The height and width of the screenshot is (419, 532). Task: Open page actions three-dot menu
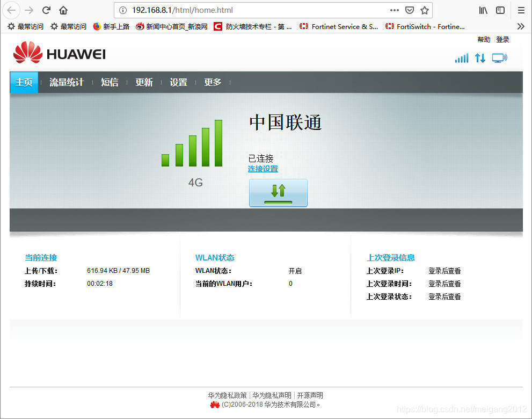click(x=394, y=10)
